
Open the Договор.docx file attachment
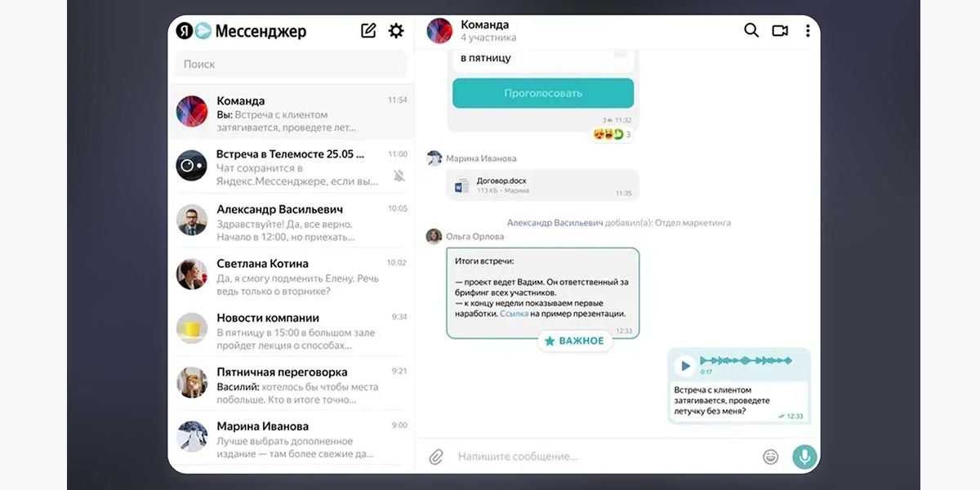(542, 185)
